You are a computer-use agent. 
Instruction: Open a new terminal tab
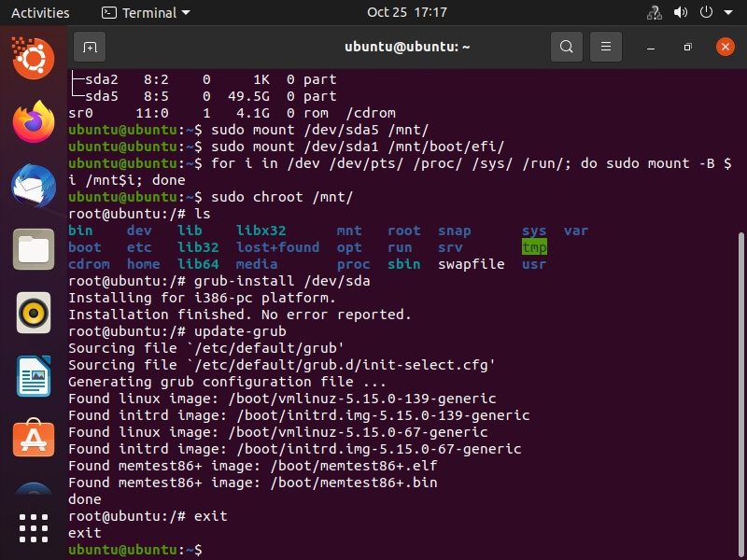pos(90,46)
